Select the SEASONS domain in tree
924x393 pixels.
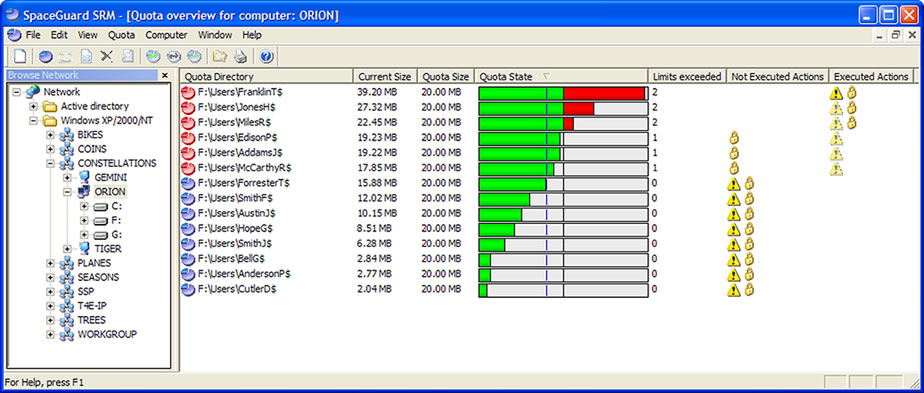pyautogui.click(x=98, y=277)
